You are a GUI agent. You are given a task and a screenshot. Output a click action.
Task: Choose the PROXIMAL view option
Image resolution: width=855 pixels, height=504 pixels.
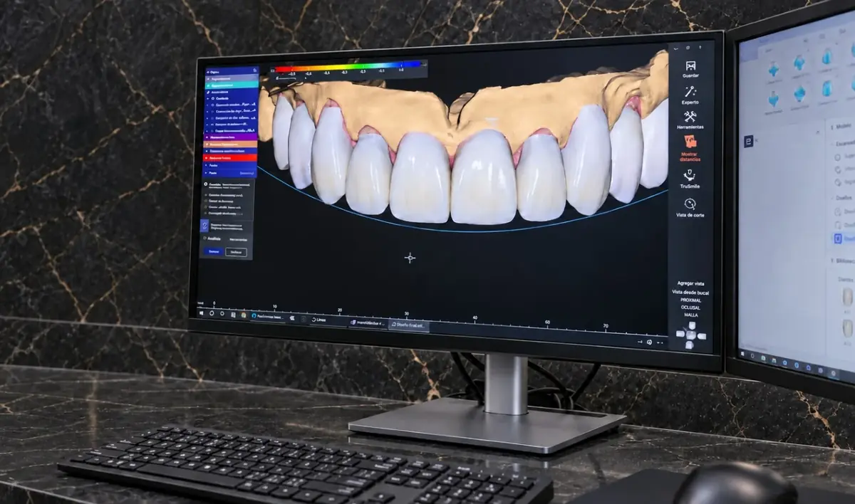click(x=690, y=300)
